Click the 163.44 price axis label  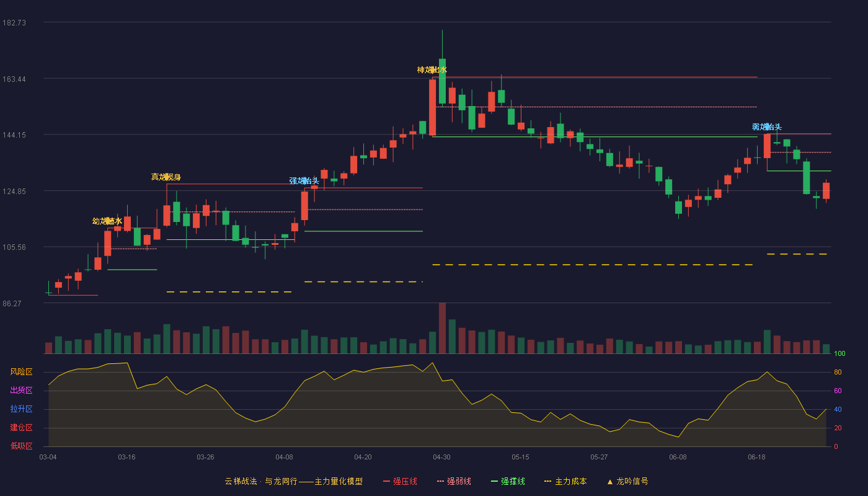click(x=14, y=79)
